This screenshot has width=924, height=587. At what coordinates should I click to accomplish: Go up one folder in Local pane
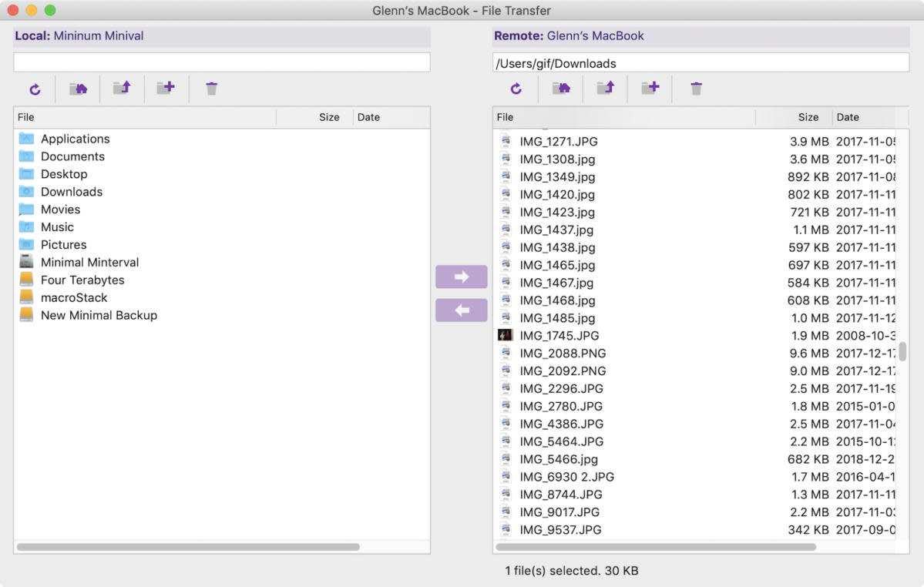(122, 89)
